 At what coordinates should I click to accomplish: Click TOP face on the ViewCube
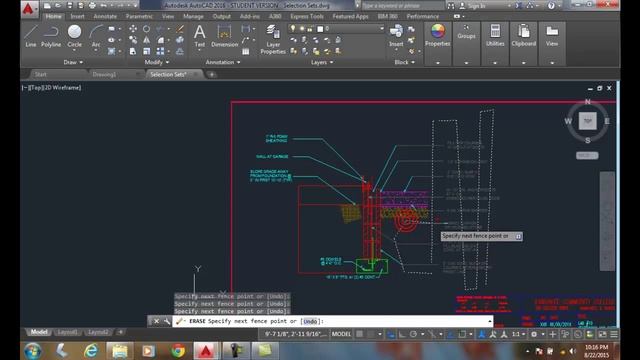(x=587, y=121)
